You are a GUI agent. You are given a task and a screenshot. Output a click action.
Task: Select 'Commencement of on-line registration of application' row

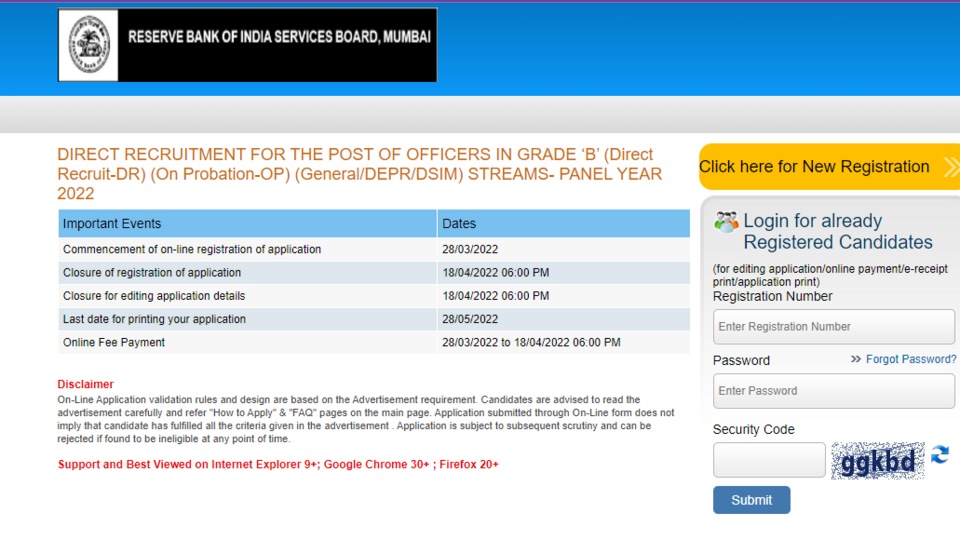[374, 249]
